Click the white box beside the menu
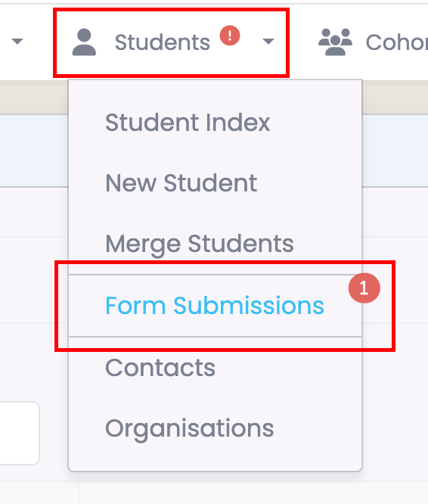This screenshot has width=428, height=504. click(x=19, y=433)
